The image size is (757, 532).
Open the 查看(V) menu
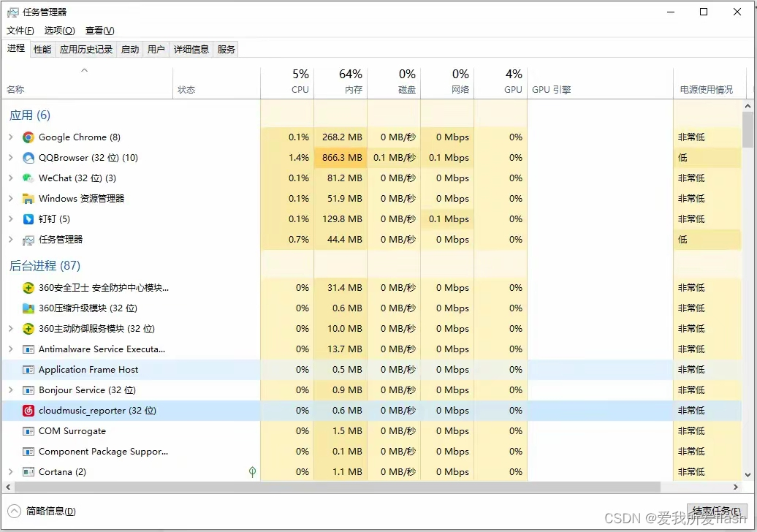[100, 31]
